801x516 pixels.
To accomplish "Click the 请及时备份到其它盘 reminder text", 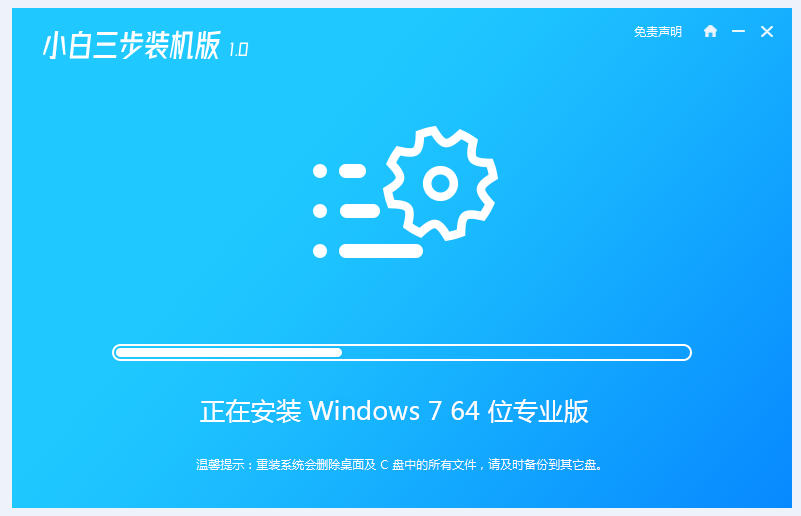I will tap(542, 465).
